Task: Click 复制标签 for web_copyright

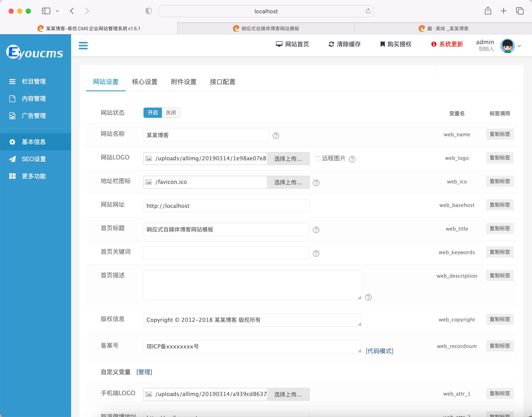Action: coord(499,319)
